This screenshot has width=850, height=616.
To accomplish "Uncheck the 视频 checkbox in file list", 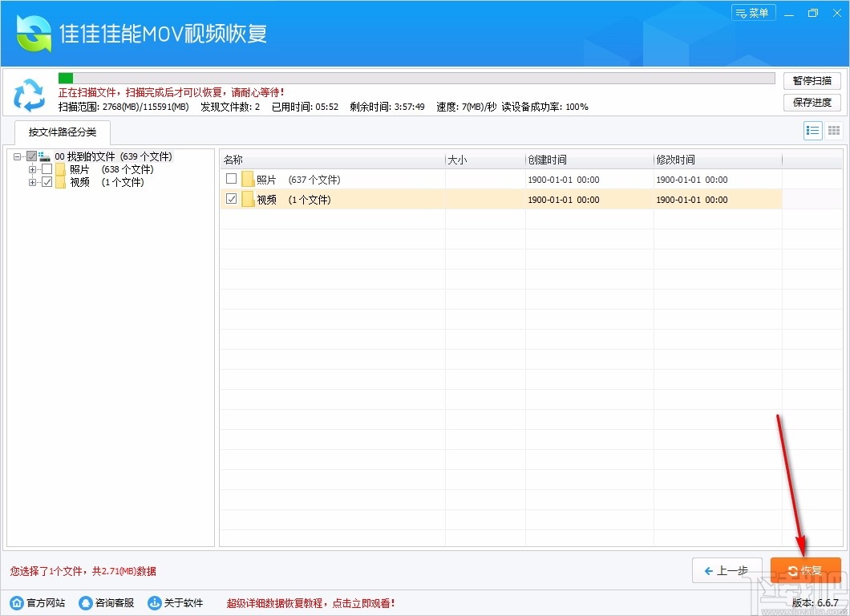I will (x=231, y=199).
